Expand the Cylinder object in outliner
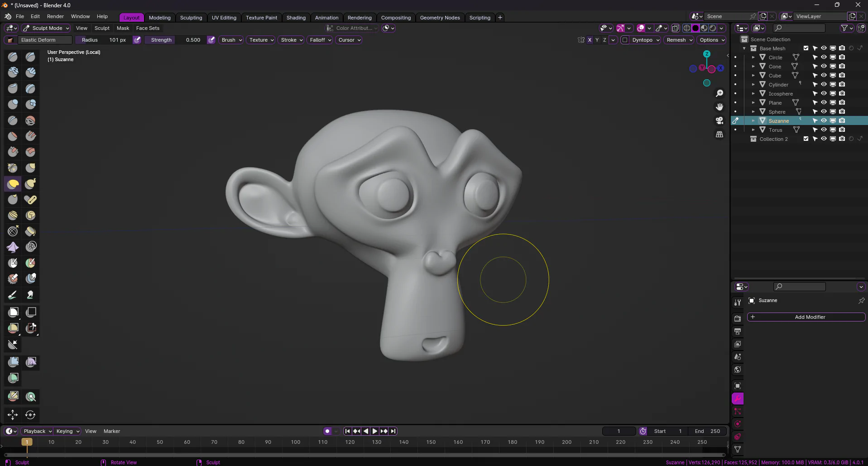Screen dimensions: 868x466 click(x=753, y=85)
